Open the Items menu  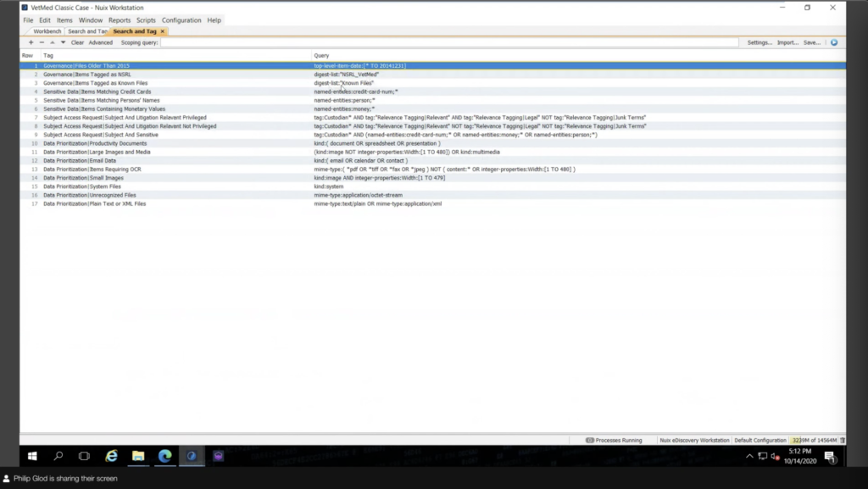click(64, 20)
